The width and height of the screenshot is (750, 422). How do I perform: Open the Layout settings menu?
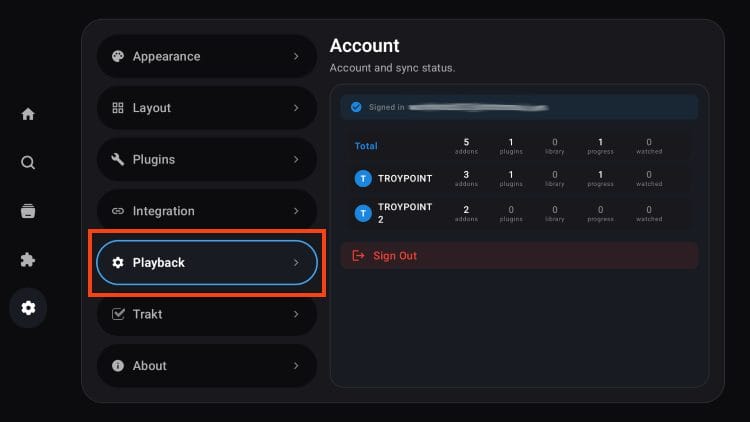coord(206,108)
